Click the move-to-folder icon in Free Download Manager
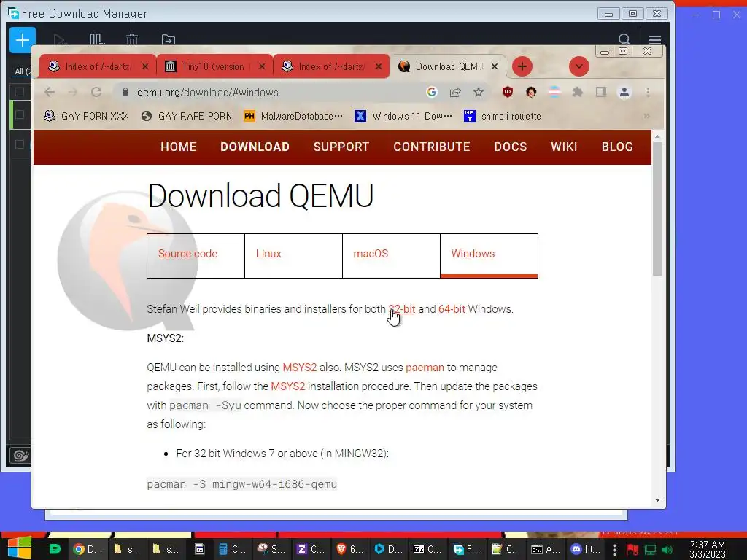This screenshot has width=747, height=560. (169, 40)
